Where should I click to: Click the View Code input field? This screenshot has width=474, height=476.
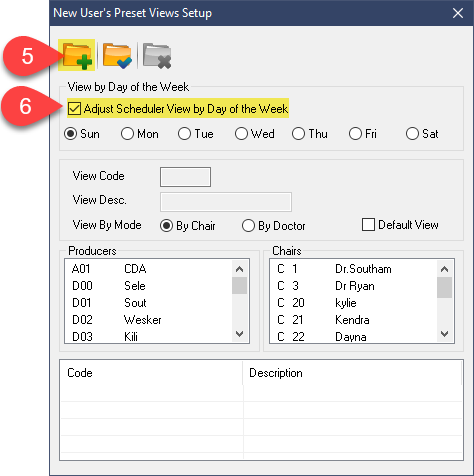(x=185, y=177)
